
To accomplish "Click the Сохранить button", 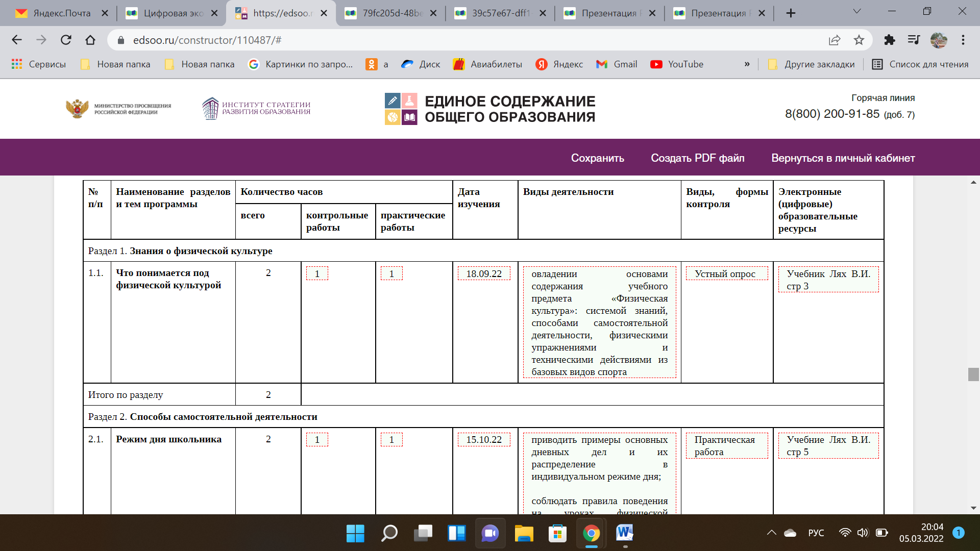I will click(598, 158).
